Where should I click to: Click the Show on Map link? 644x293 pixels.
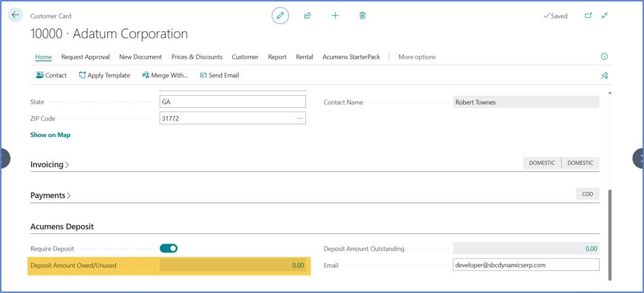click(51, 134)
